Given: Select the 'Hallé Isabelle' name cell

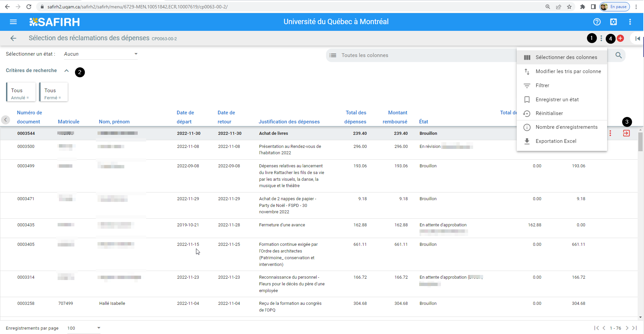Looking at the screenshot, I should [x=112, y=303].
